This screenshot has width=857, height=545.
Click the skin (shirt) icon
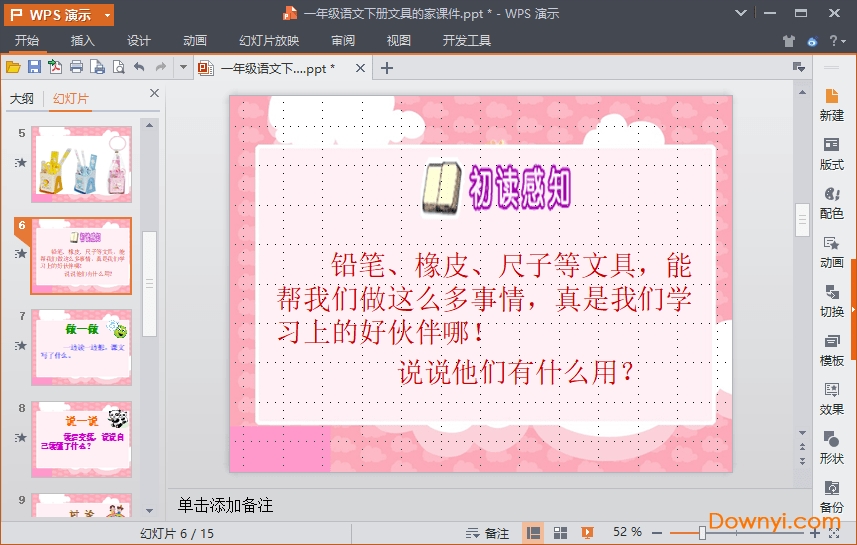pos(789,41)
